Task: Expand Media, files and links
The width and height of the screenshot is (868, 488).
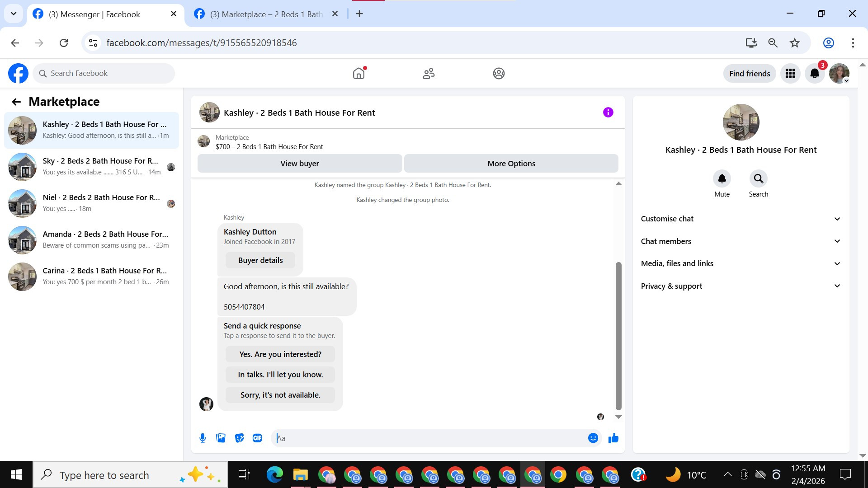Action: [741, 263]
